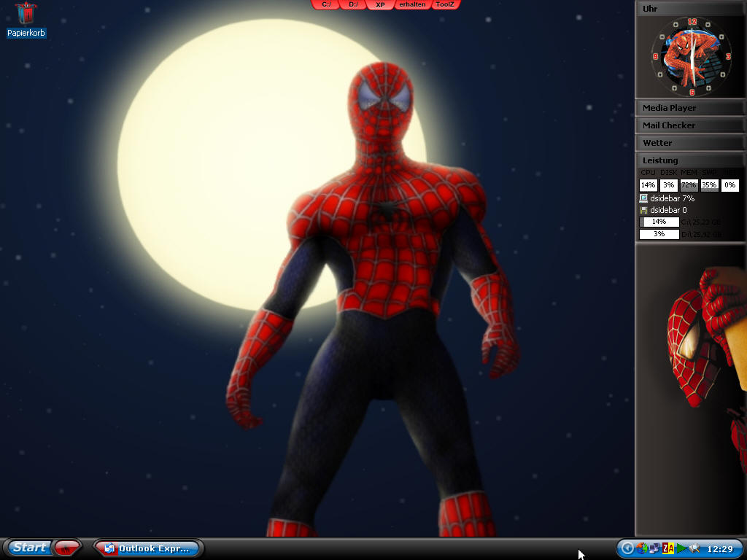
Task: Select the XP tab in top bar
Action: click(380, 5)
